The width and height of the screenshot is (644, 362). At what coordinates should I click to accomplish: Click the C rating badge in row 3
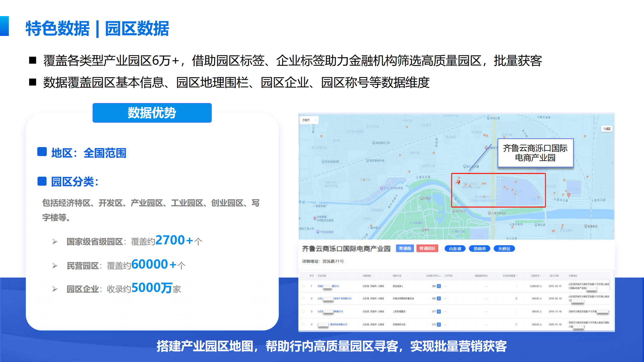[x=439, y=311]
